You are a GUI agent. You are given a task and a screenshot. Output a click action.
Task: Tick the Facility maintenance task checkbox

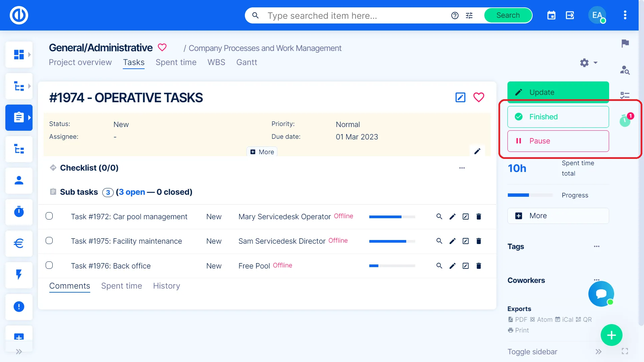(x=49, y=241)
